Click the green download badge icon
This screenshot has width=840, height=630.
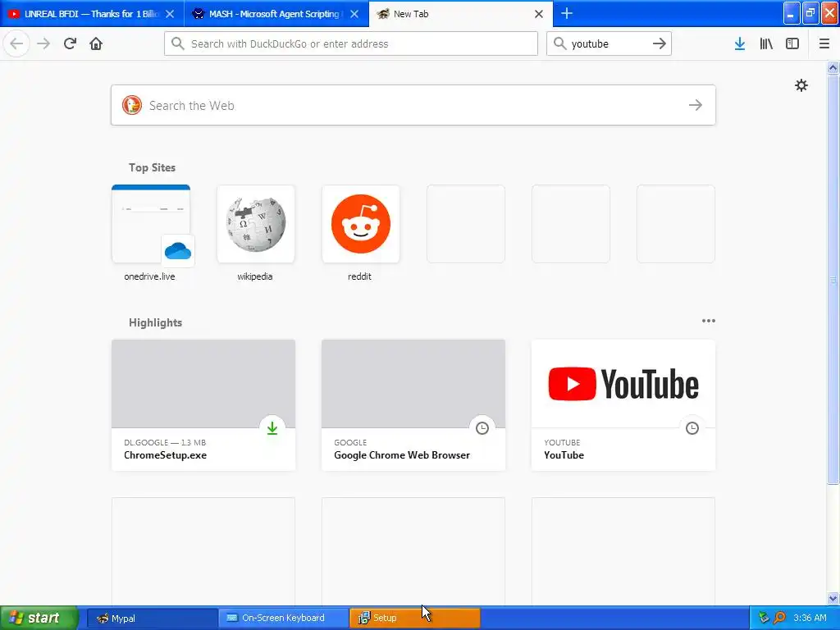272,428
